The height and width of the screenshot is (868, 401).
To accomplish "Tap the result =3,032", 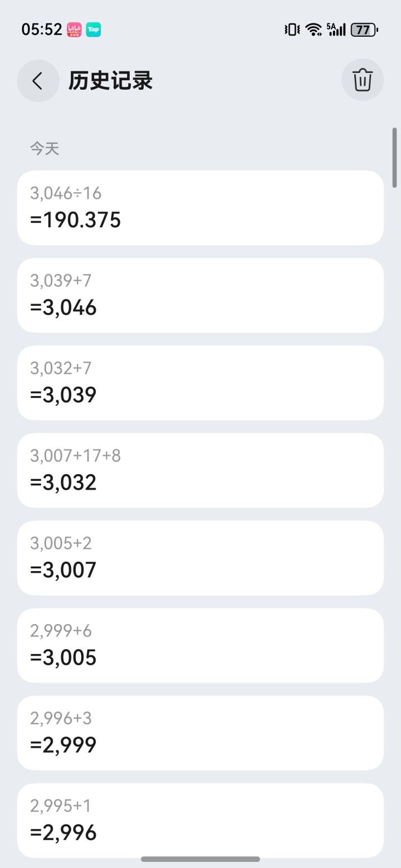I will [63, 482].
